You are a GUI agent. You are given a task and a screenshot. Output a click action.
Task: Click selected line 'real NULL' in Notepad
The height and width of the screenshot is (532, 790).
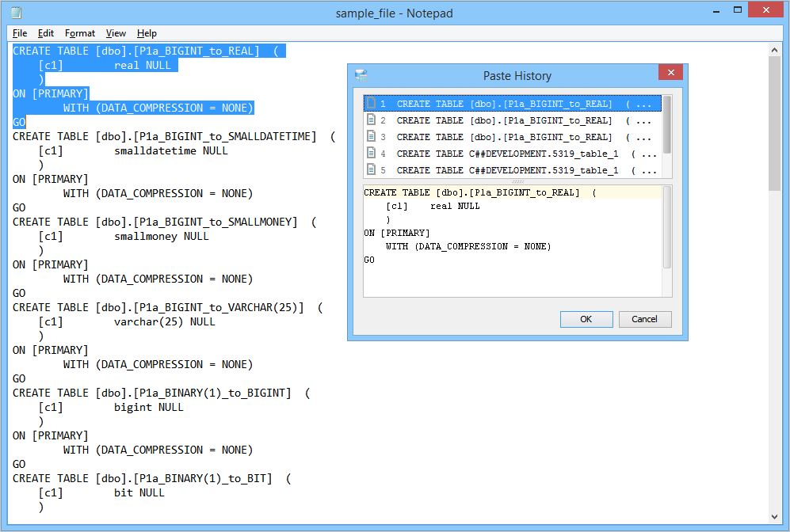[143, 65]
